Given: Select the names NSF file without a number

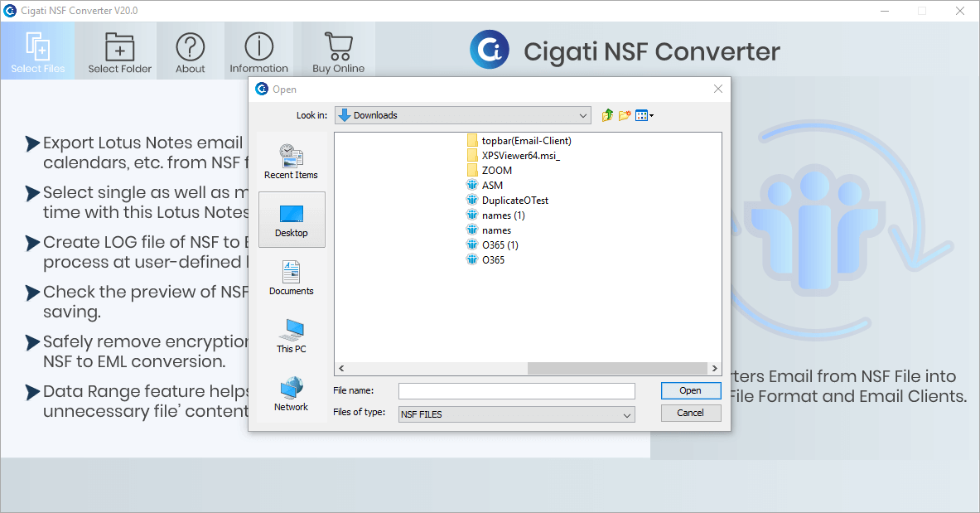Looking at the screenshot, I should pos(490,230).
